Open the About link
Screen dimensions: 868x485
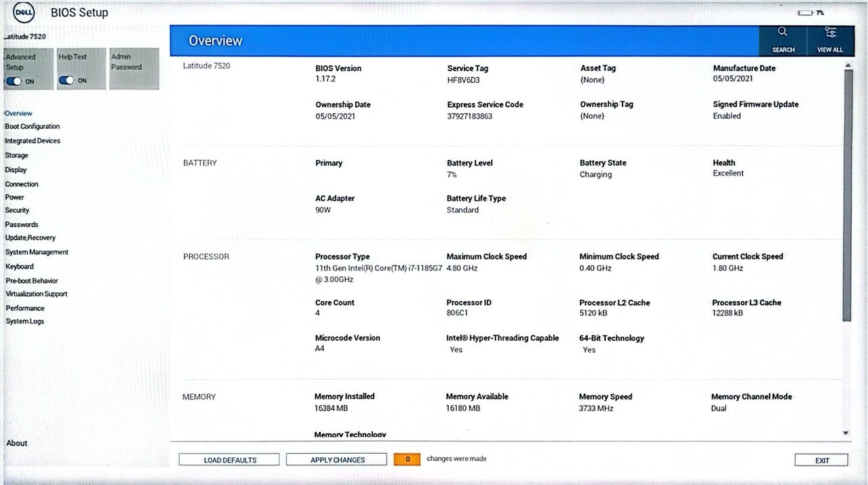[x=17, y=443]
